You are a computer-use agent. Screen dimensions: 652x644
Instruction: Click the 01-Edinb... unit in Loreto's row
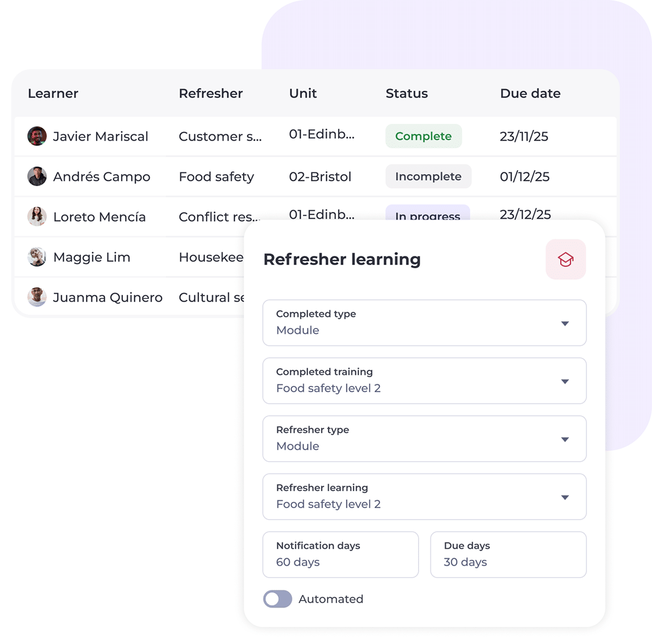pyautogui.click(x=321, y=215)
